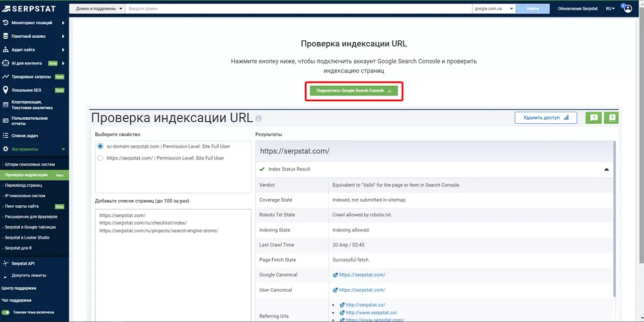Viewport: 644px width, 322px height.
Task: Click the Найти search button
Action: 534,9
